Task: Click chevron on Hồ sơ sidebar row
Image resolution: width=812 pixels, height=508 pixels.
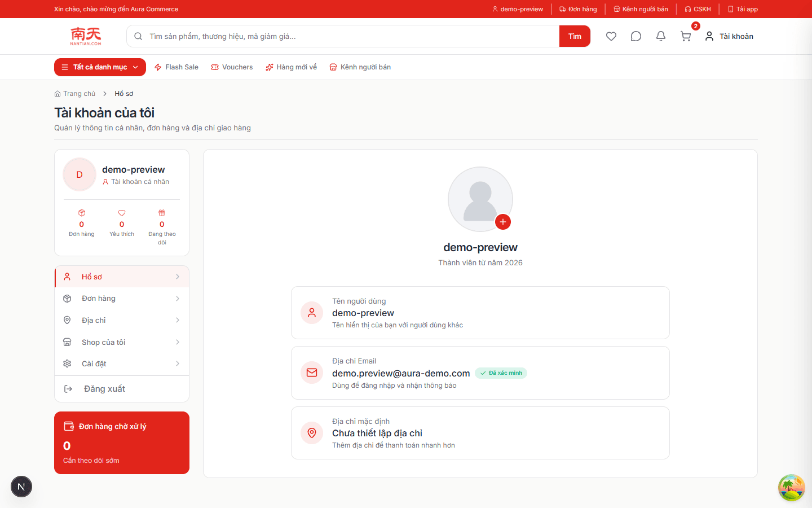Action: (x=178, y=277)
